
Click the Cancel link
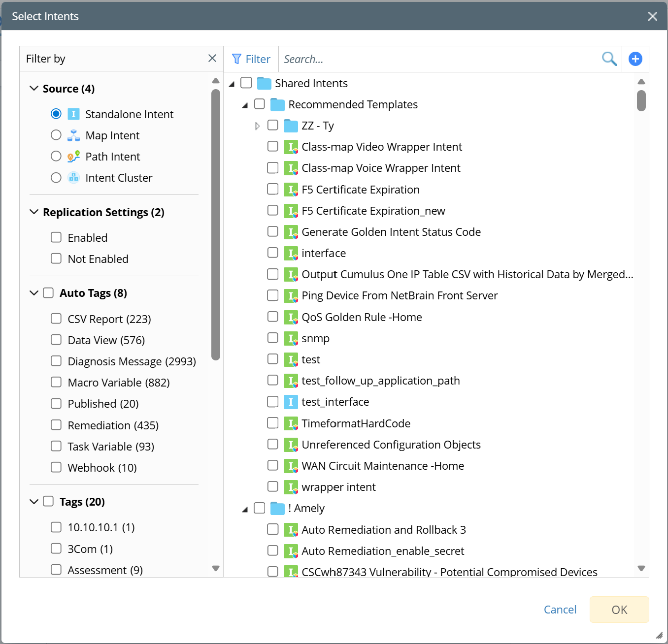coord(560,610)
